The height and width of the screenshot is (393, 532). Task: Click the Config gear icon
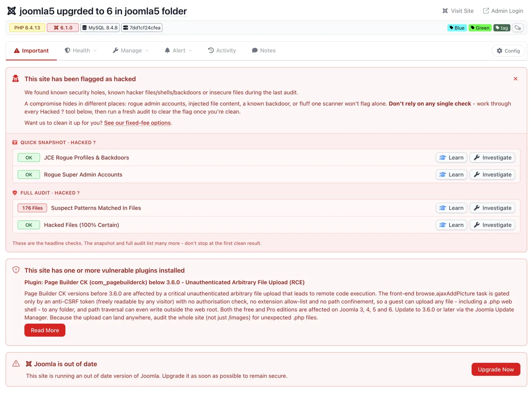pyautogui.click(x=499, y=51)
